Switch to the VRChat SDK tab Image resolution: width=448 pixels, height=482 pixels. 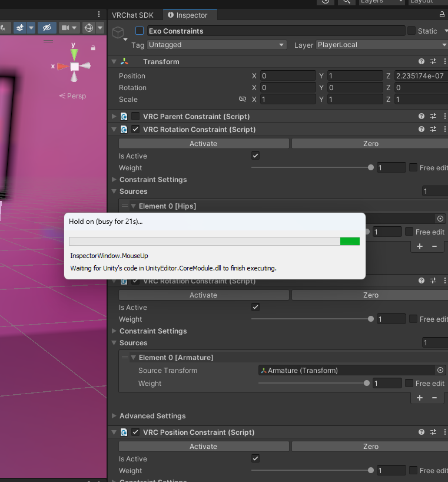click(x=132, y=15)
